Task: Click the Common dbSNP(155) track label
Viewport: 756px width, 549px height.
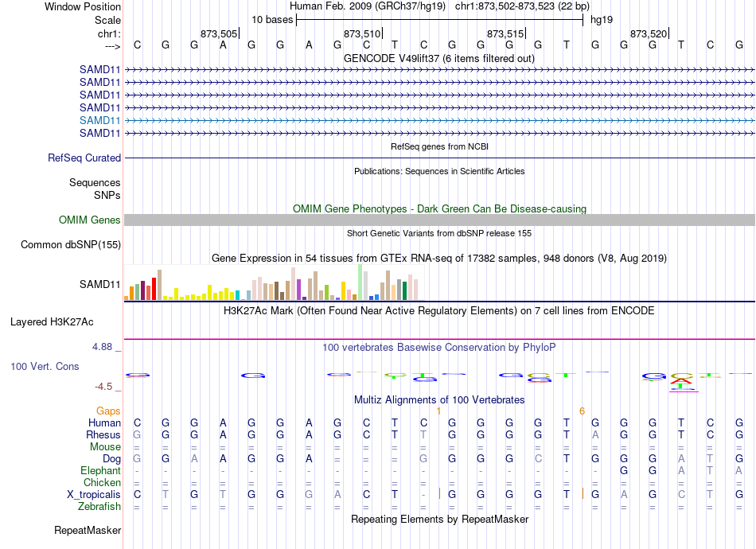Action: [x=71, y=245]
